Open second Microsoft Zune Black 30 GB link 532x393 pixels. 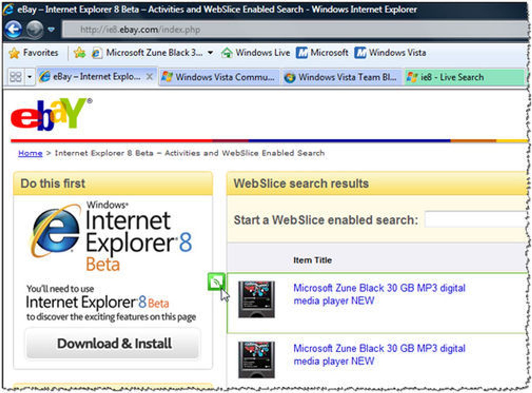point(379,355)
